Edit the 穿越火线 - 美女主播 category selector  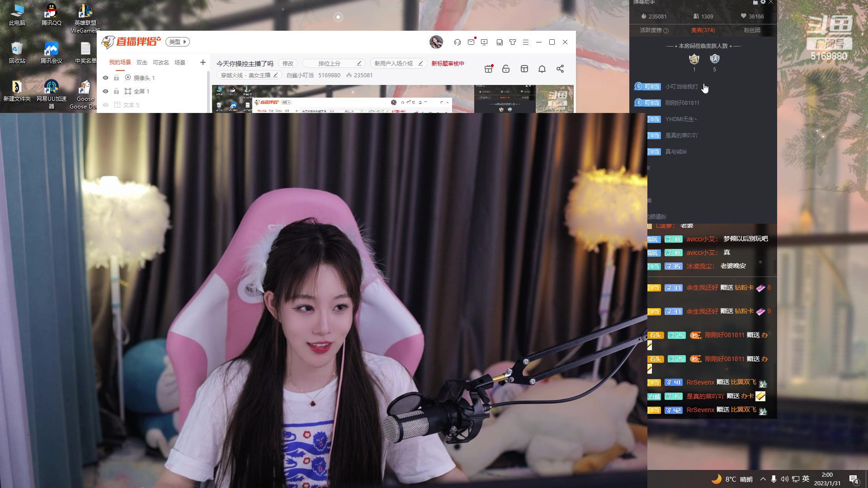click(249, 75)
